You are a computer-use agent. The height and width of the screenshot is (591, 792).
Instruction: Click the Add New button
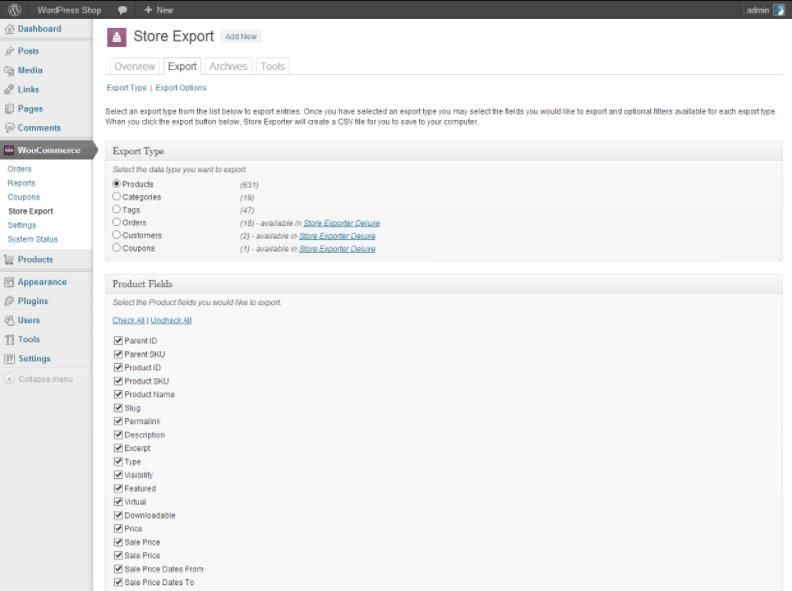pos(241,36)
